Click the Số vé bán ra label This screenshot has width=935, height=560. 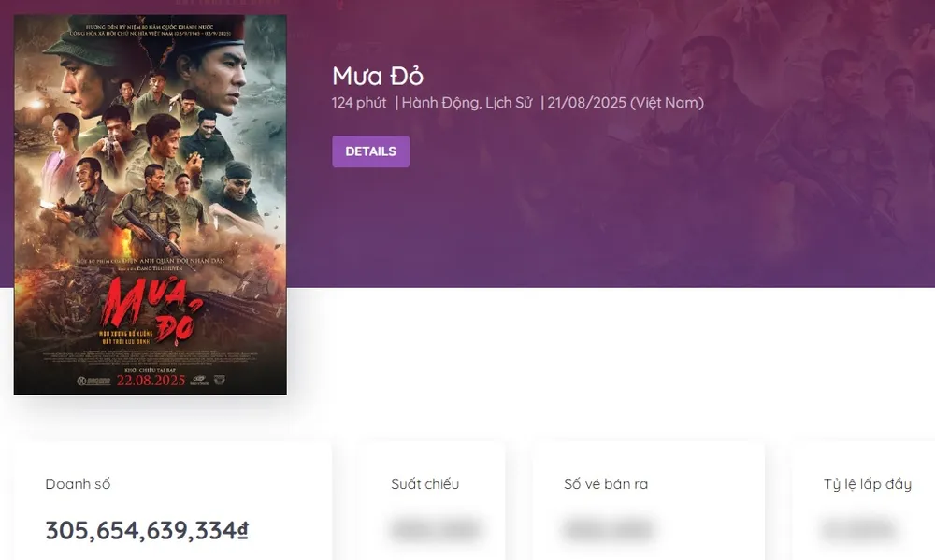click(605, 484)
